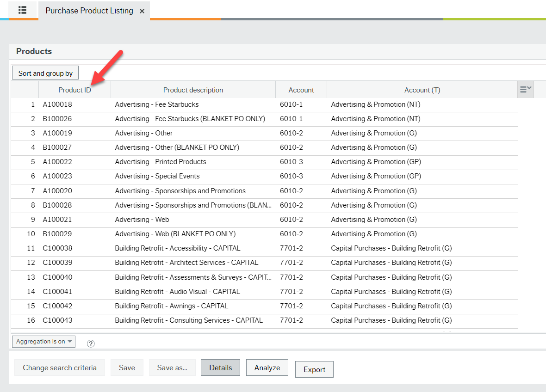Click the help question mark icon
Screen dimensions: 546x392
tap(91, 343)
